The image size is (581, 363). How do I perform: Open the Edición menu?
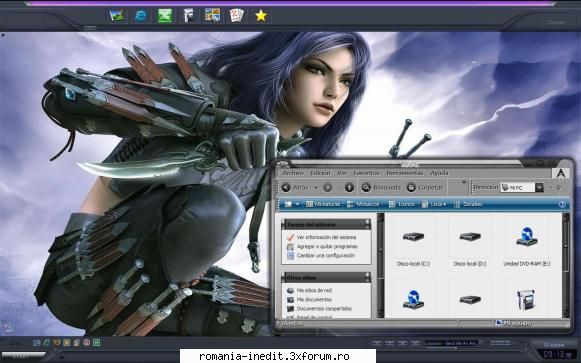point(320,173)
